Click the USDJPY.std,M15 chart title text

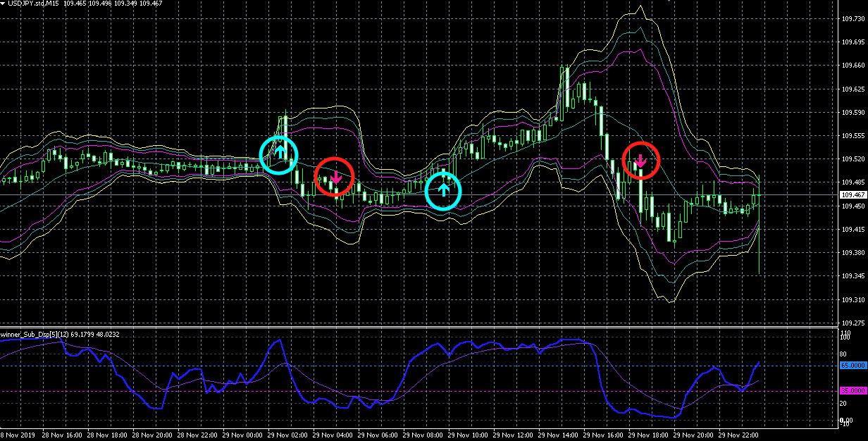pyautogui.click(x=33, y=4)
